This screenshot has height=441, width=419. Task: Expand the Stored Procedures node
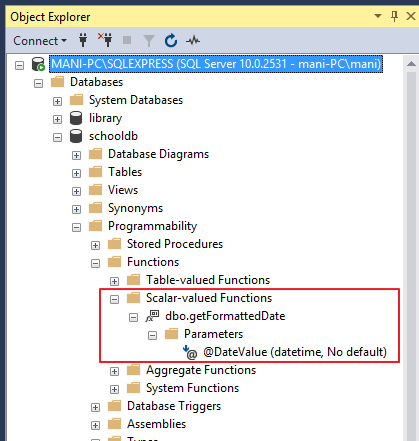pyautogui.click(x=95, y=245)
